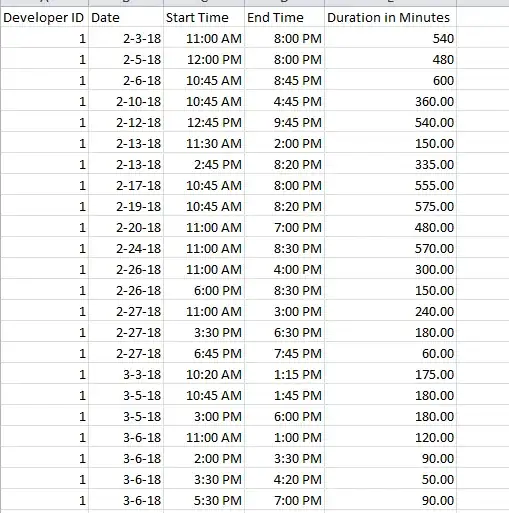509x513 pixels.
Task: Select the 8:45 PM end time cell
Action: tap(284, 80)
